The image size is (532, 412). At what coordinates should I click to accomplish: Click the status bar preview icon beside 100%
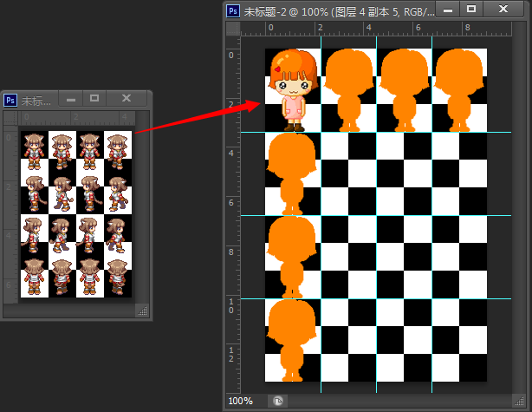coord(278,401)
